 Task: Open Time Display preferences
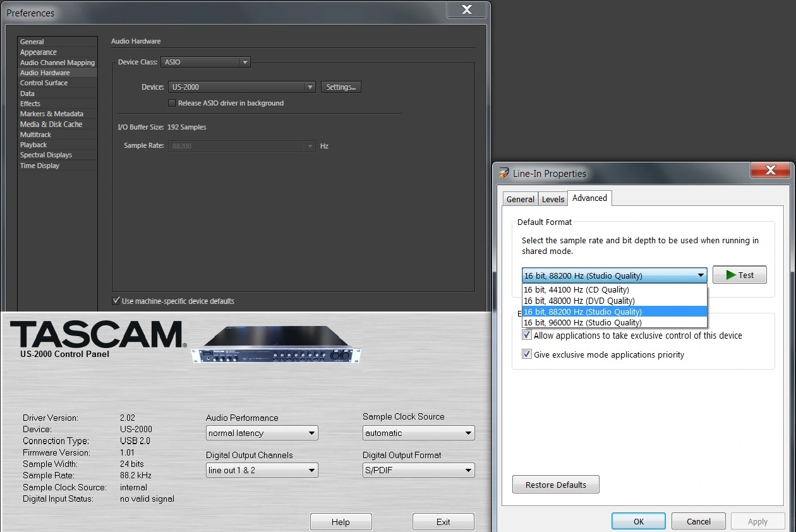[57, 166]
